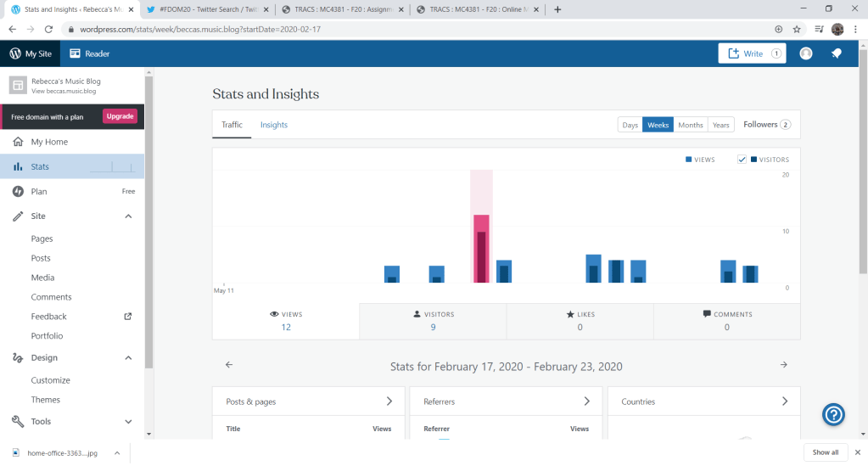Click the highlighted pink chart bar
This screenshot has height=466, width=868.
coord(481,248)
